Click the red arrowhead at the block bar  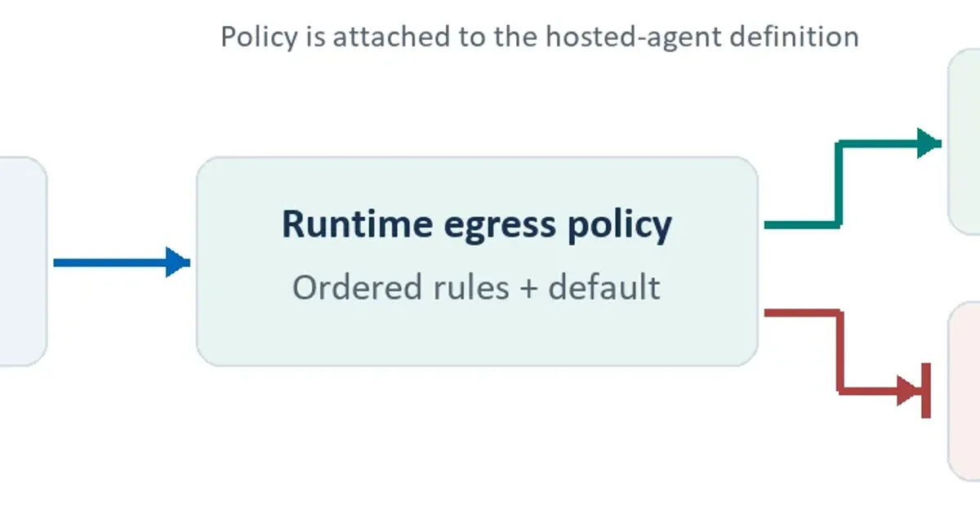tap(908, 390)
